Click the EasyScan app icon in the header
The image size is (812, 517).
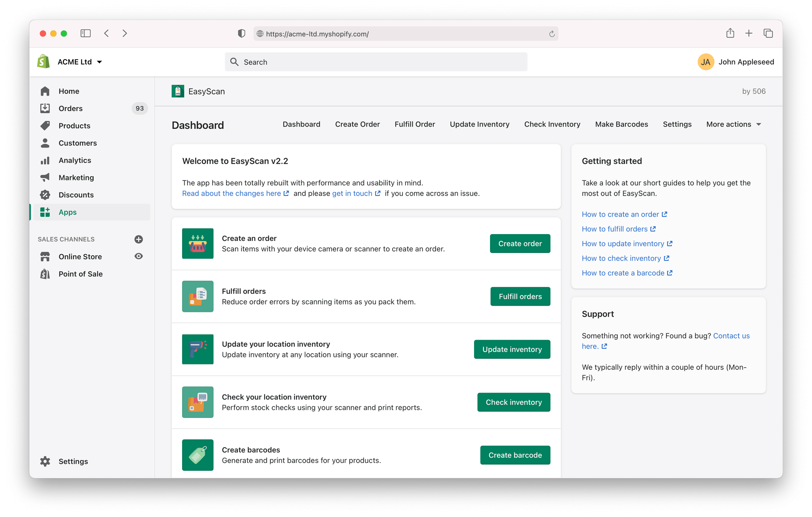coord(178,91)
